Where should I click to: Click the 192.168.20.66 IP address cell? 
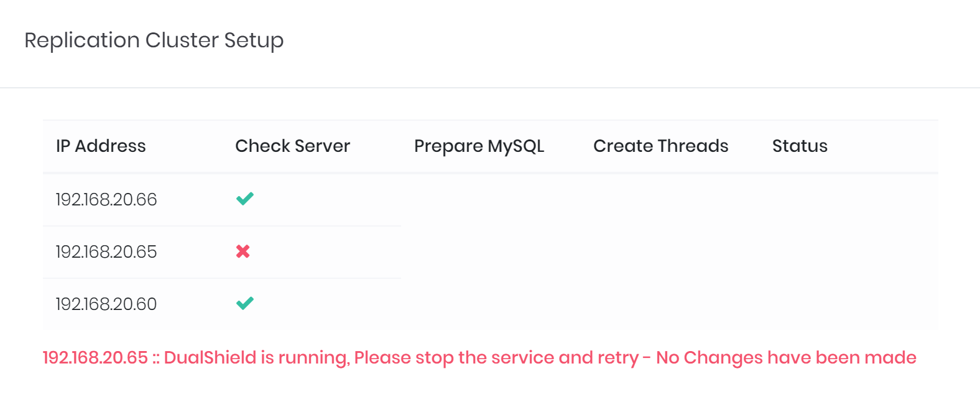click(106, 200)
